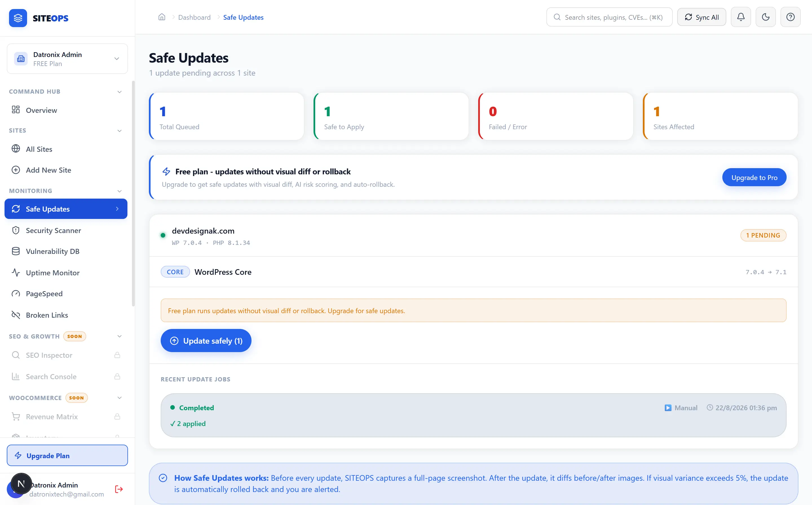Click the Uptime Monitor pulse icon

16,273
